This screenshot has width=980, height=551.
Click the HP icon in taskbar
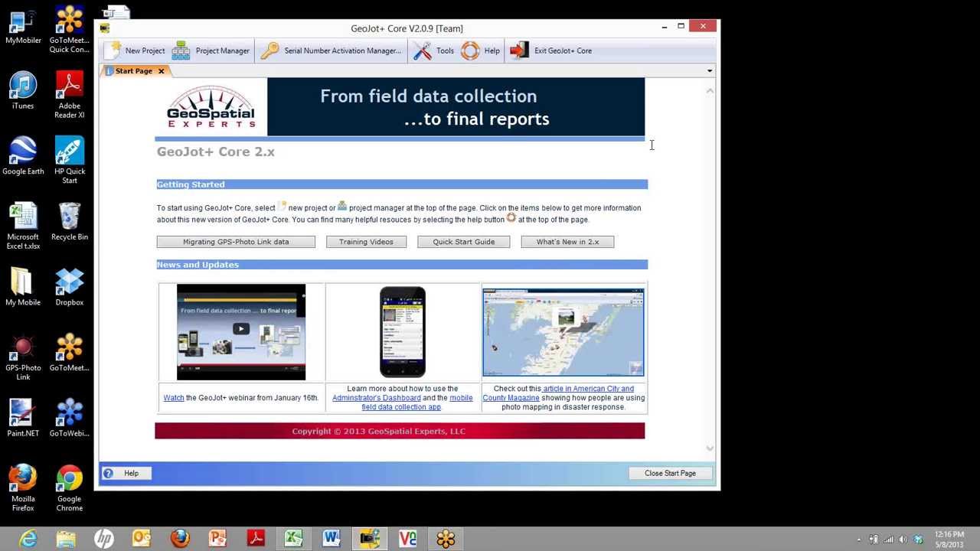coord(104,539)
